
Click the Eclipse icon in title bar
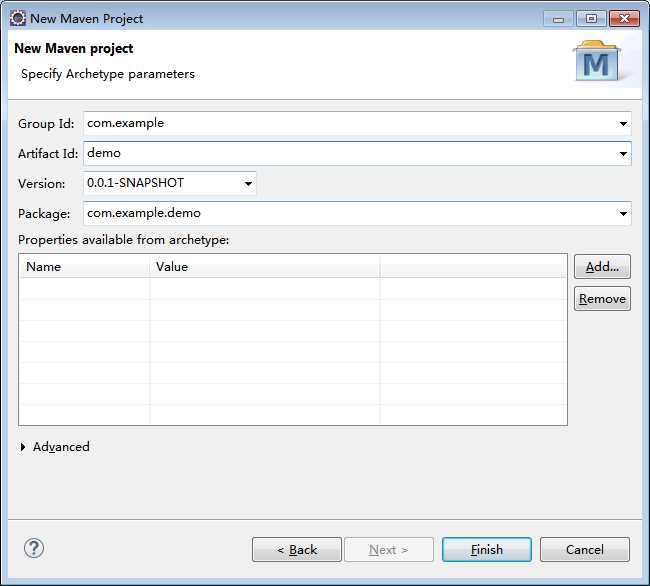[x=17, y=18]
